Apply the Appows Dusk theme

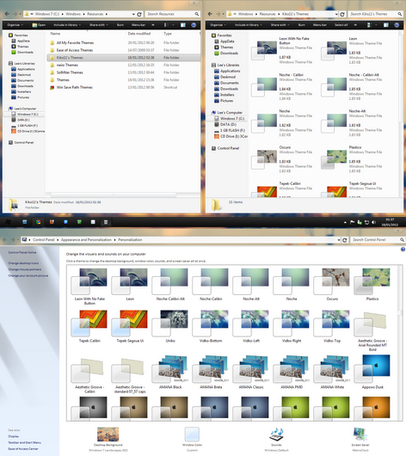click(x=372, y=372)
